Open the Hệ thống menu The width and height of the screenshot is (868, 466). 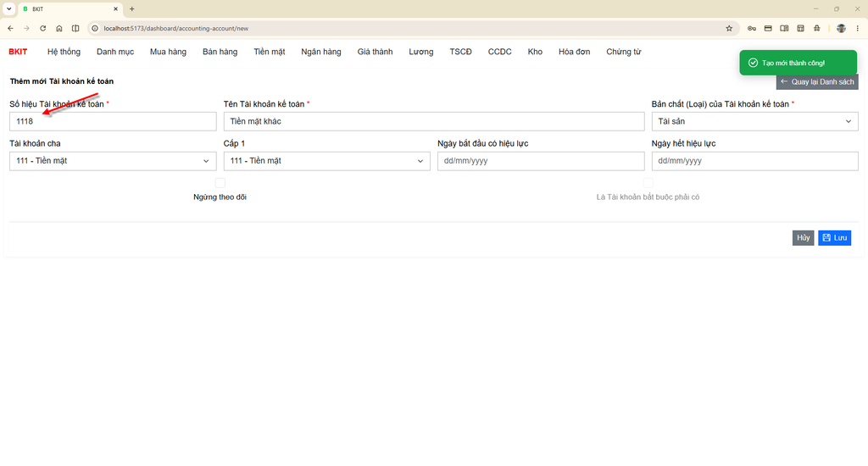coord(64,52)
